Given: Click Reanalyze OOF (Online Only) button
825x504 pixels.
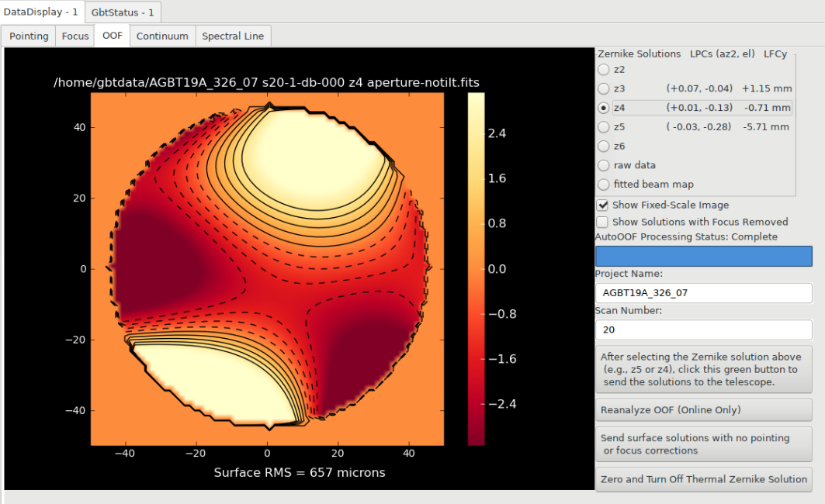Looking at the screenshot, I should pos(703,410).
